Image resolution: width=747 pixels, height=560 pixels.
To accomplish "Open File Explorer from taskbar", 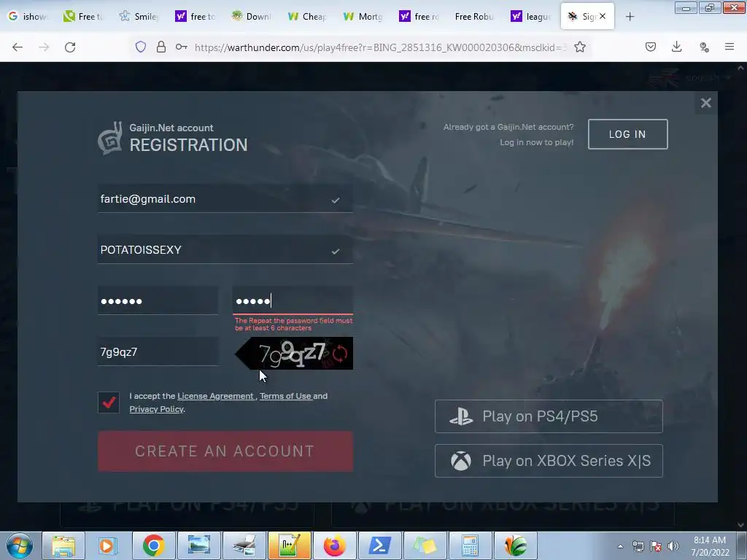I will [x=63, y=545].
